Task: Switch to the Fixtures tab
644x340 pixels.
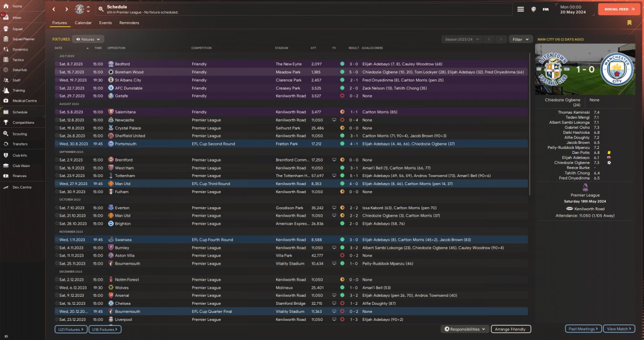Action: click(59, 23)
